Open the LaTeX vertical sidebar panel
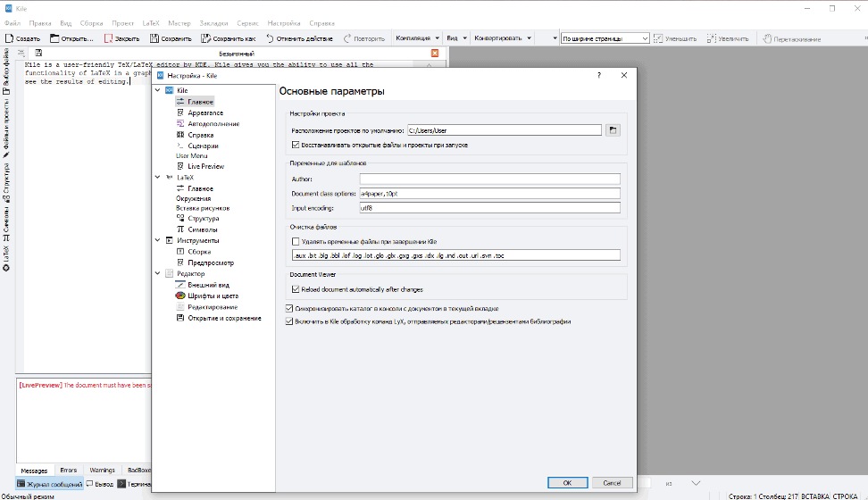Viewport: 868px width, 500px height. 6,259
